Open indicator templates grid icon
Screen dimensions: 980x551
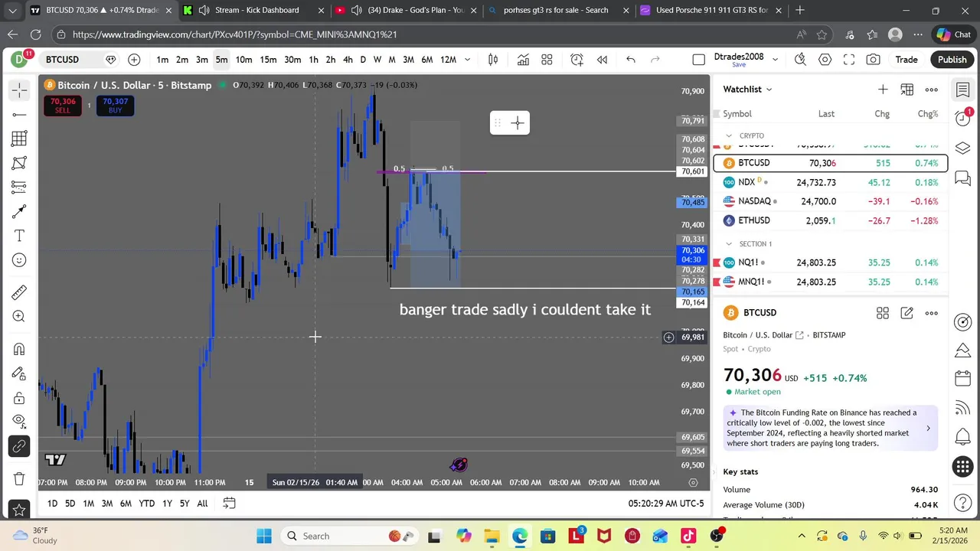pos(547,60)
